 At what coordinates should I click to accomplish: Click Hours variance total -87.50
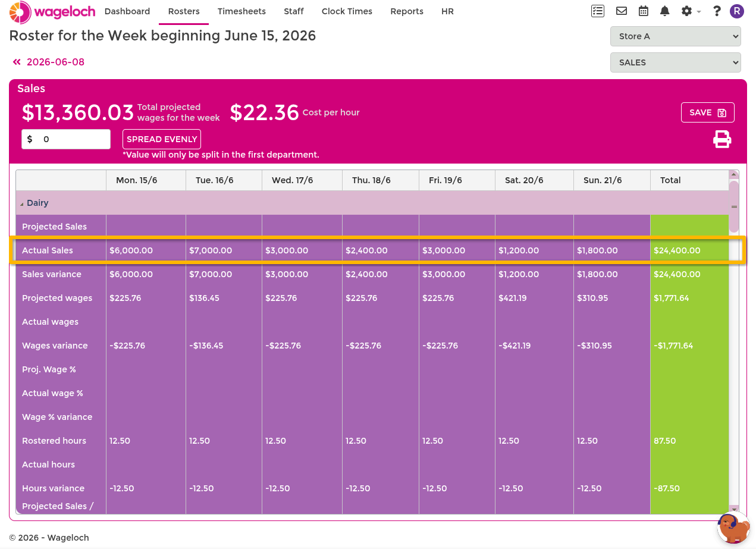click(x=689, y=488)
